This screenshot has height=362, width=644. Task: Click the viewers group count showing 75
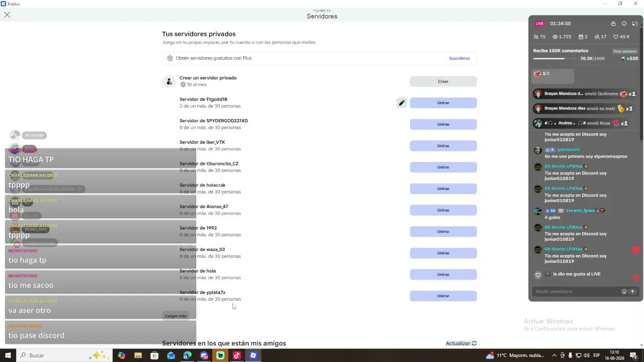pos(539,37)
